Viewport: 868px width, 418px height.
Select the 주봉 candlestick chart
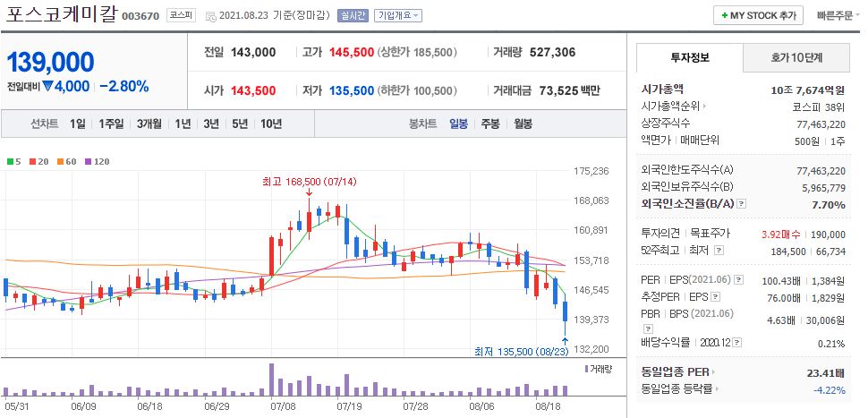489,124
